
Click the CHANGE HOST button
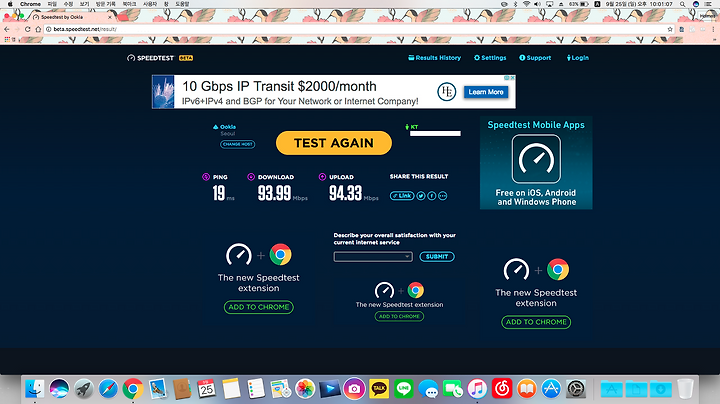click(x=237, y=144)
